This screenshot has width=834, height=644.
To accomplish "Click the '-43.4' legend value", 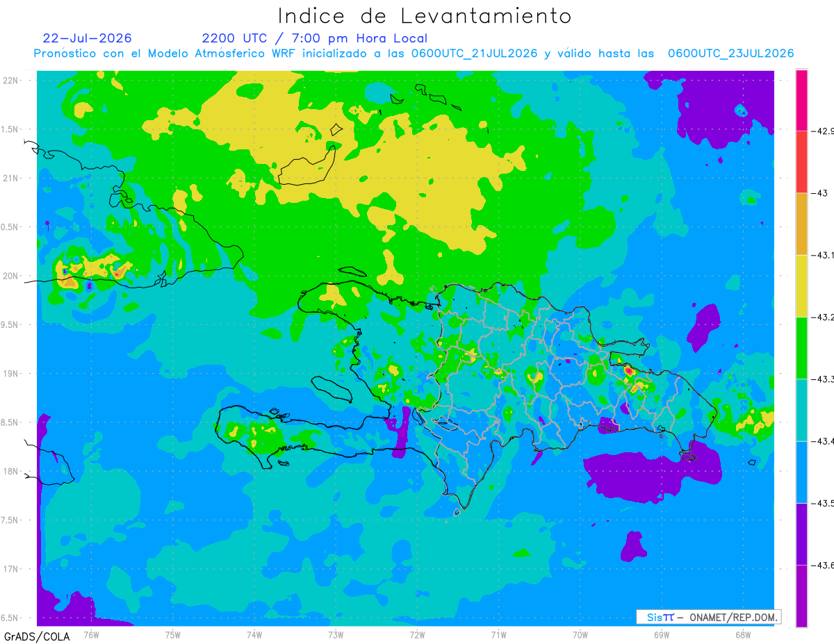I will 823,441.
